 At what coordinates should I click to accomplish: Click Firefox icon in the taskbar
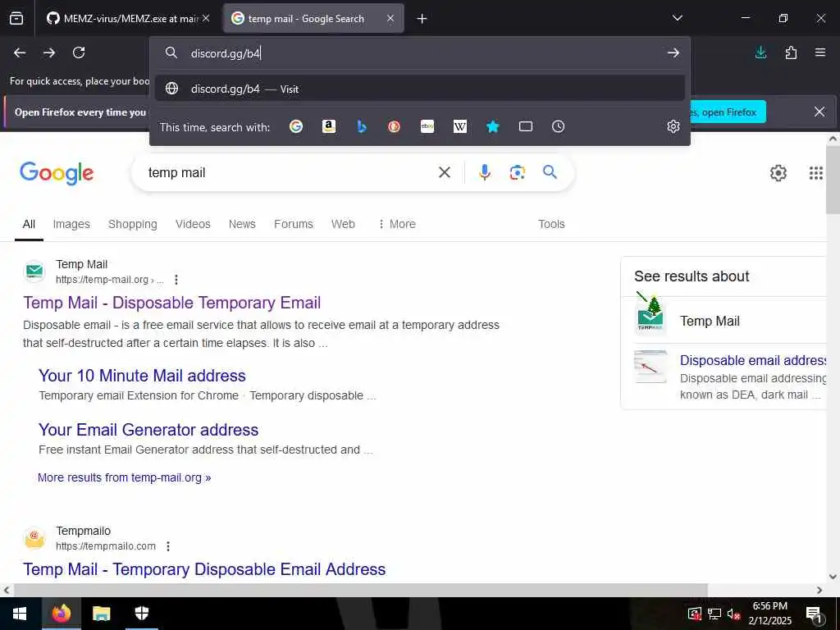pyautogui.click(x=61, y=614)
